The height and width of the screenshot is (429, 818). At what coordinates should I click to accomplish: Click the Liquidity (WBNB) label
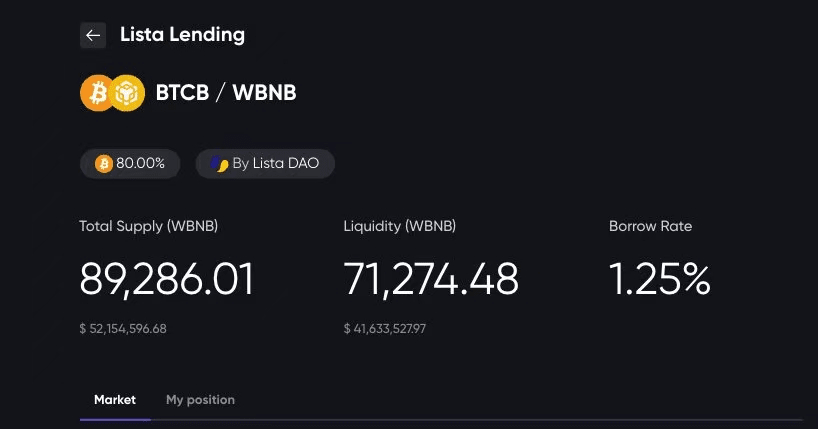400,226
